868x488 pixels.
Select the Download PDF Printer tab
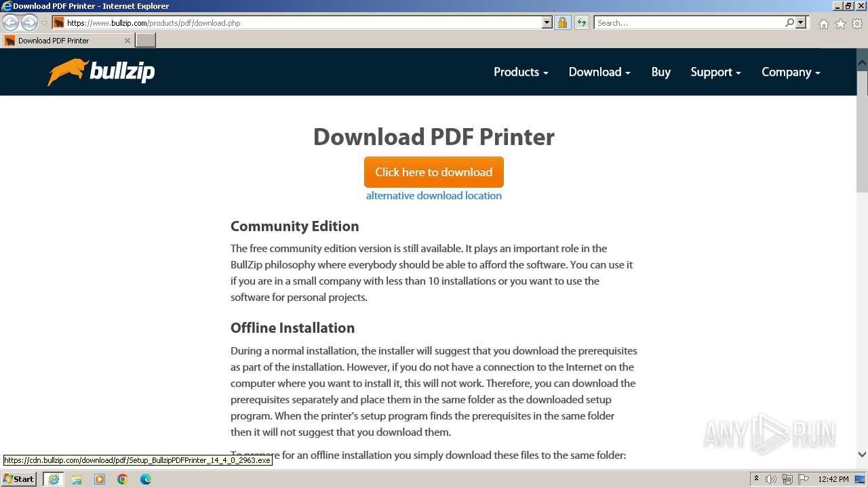pyautogui.click(x=67, y=41)
